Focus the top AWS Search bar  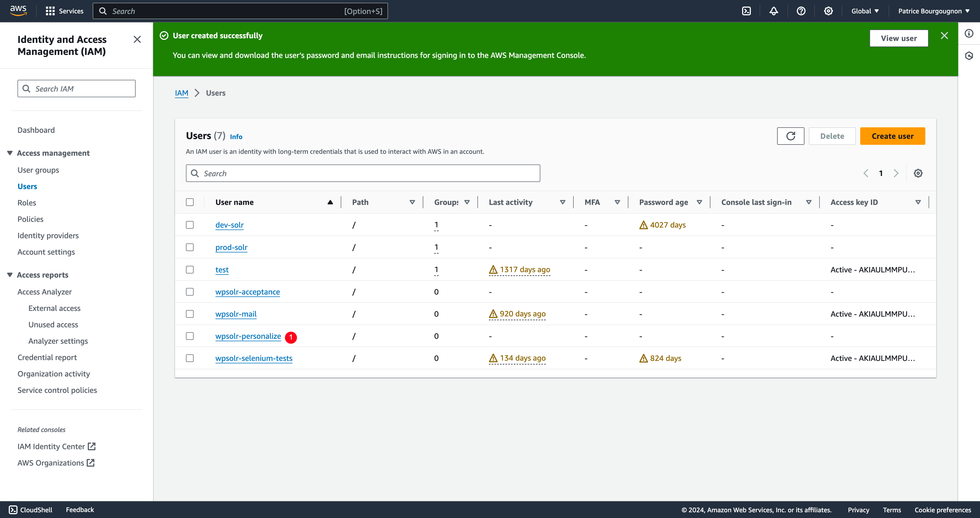240,11
